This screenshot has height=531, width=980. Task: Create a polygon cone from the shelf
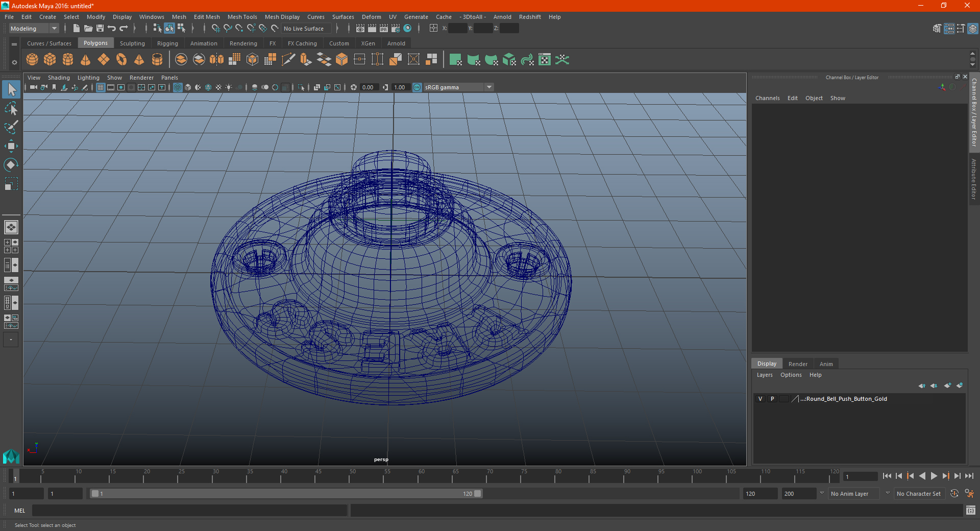(86, 60)
